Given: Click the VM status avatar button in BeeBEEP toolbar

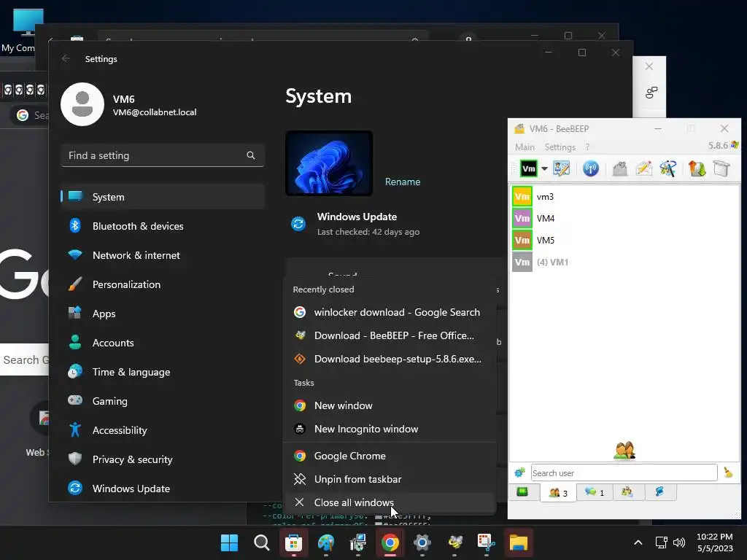Looking at the screenshot, I should pos(528,168).
